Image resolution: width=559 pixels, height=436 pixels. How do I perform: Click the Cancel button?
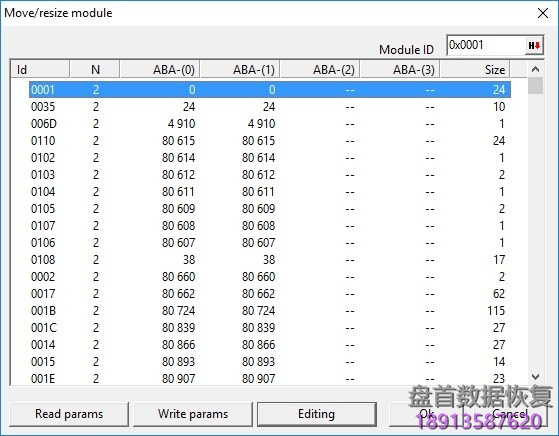click(x=510, y=414)
